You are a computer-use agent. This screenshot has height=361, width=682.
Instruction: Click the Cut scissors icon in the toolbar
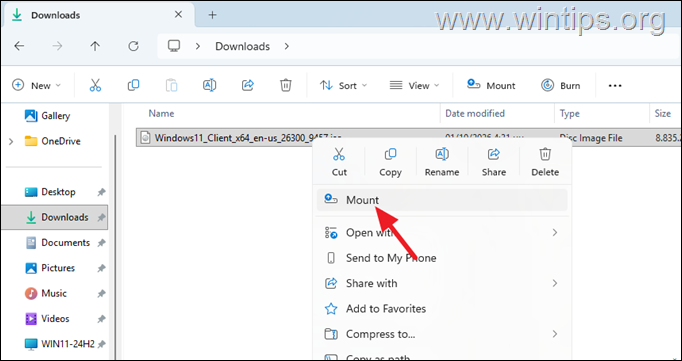(x=95, y=85)
